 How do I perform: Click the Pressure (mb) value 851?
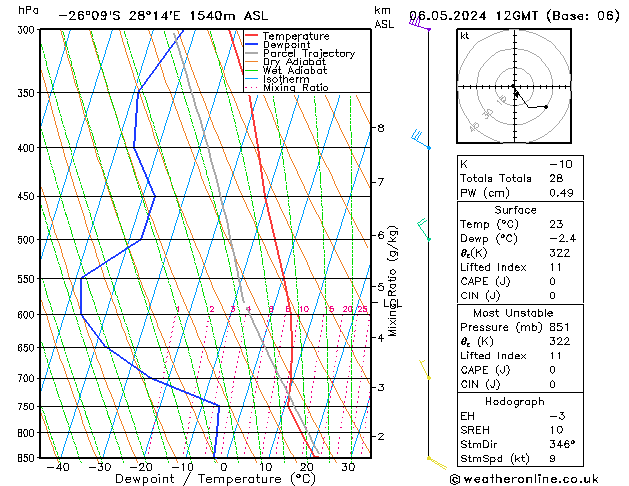pyautogui.click(x=559, y=327)
